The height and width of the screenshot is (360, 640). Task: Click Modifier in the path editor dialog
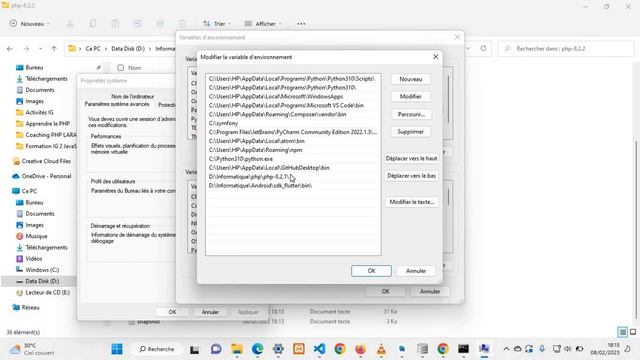coord(411,96)
